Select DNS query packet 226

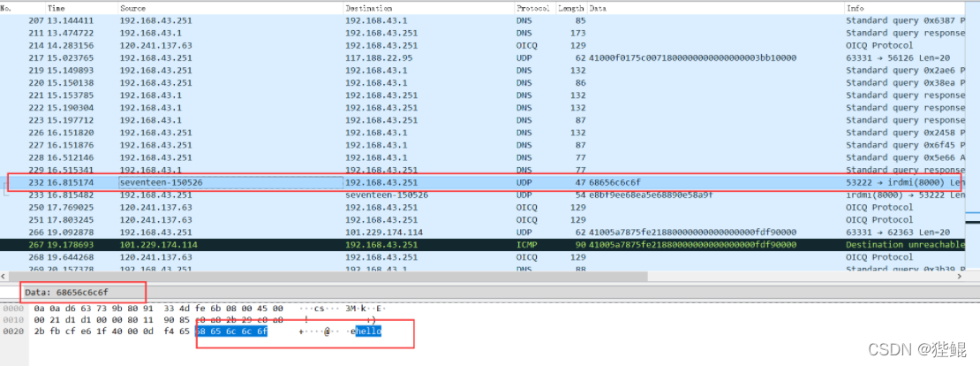(483, 133)
